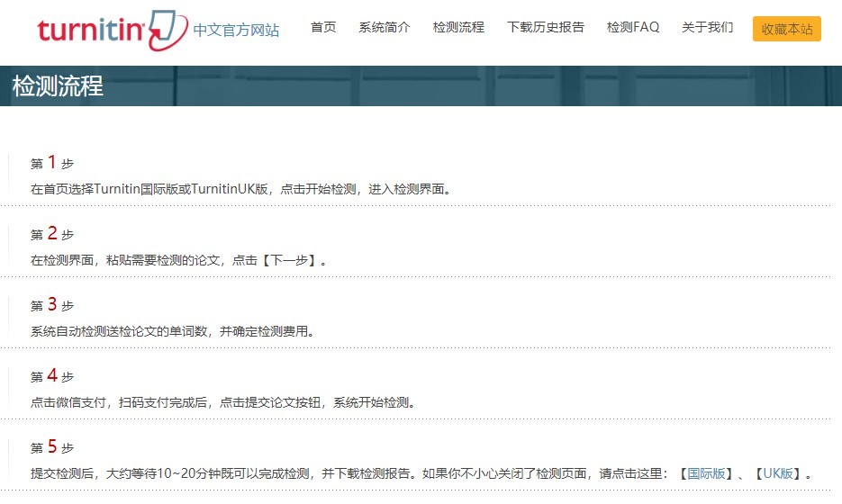Click the orange 收藏本站 button
The height and width of the screenshot is (504, 842).
pyautogui.click(x=787, y=29)
